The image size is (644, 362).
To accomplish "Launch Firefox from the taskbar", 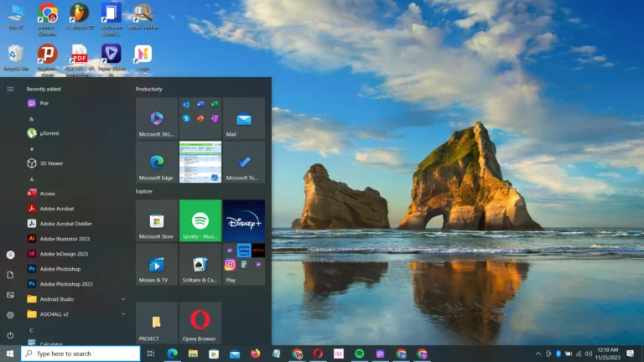I will pos(256,354).
